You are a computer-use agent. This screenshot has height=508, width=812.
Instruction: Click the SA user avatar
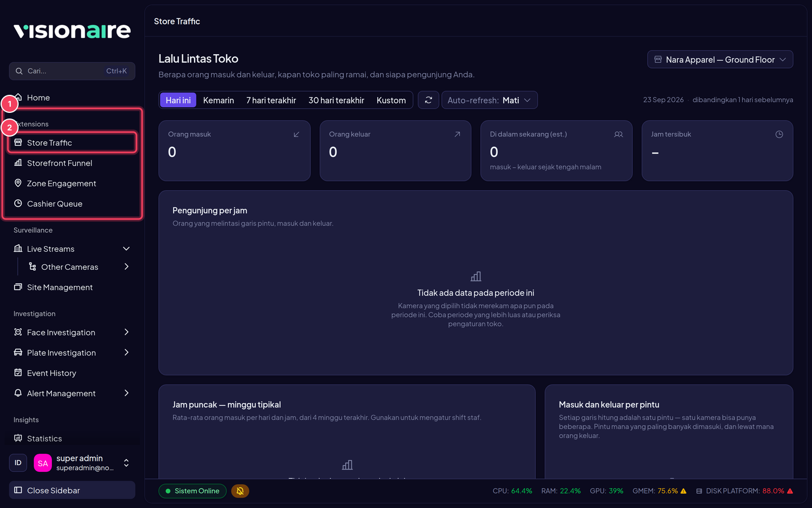tap(43, 463)
